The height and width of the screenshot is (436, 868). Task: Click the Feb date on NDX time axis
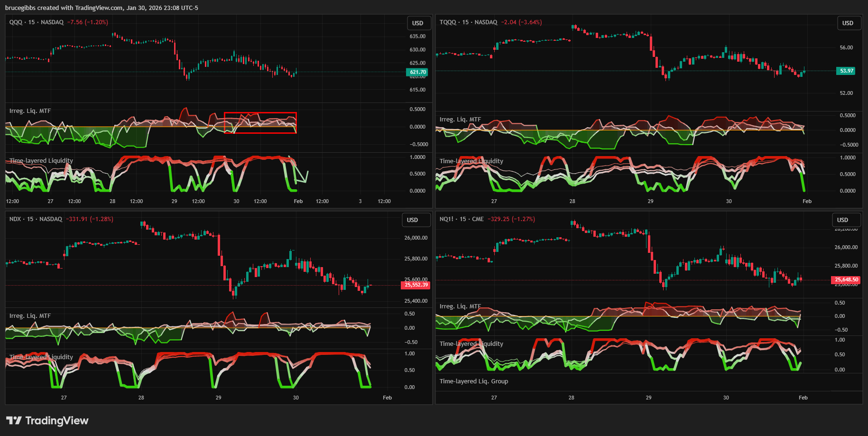click(387, 398)
